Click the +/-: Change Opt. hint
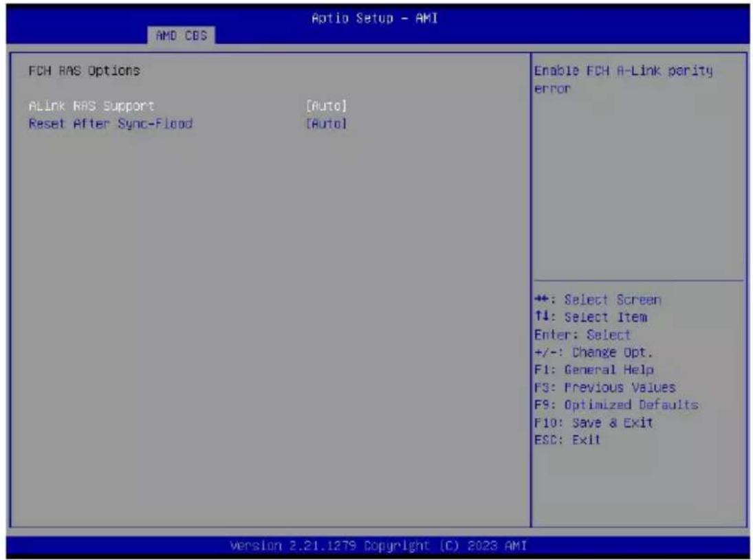753x560 pixels. tap(594, 352)
